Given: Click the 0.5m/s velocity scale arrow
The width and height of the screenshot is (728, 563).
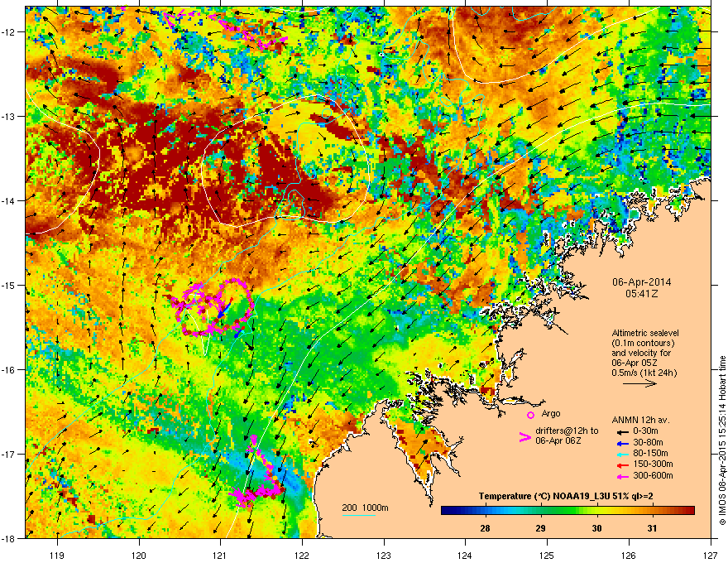Looking at the screenshot, I should [x=639, y=383].
